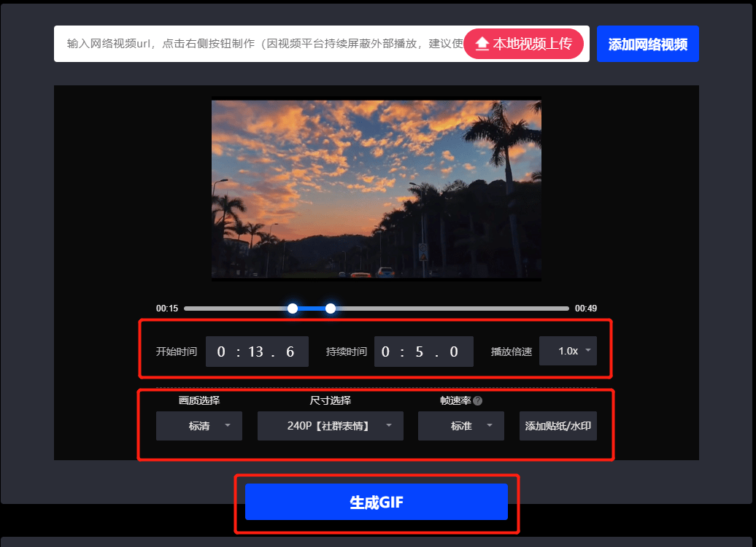Click the 添加贴纸/水印 button

pyautogui.click(x=558, y=426)
